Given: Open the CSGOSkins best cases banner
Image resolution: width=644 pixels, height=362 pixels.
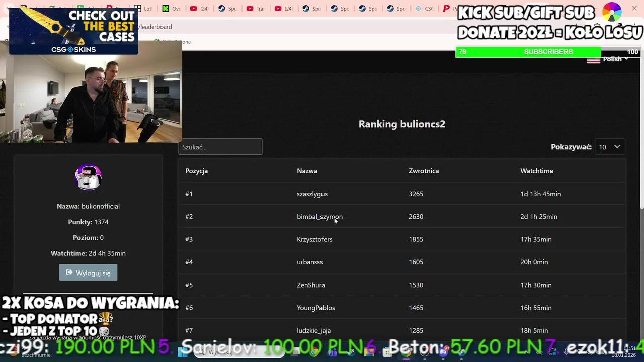Looking at the screenshot, I should (73, 30).
